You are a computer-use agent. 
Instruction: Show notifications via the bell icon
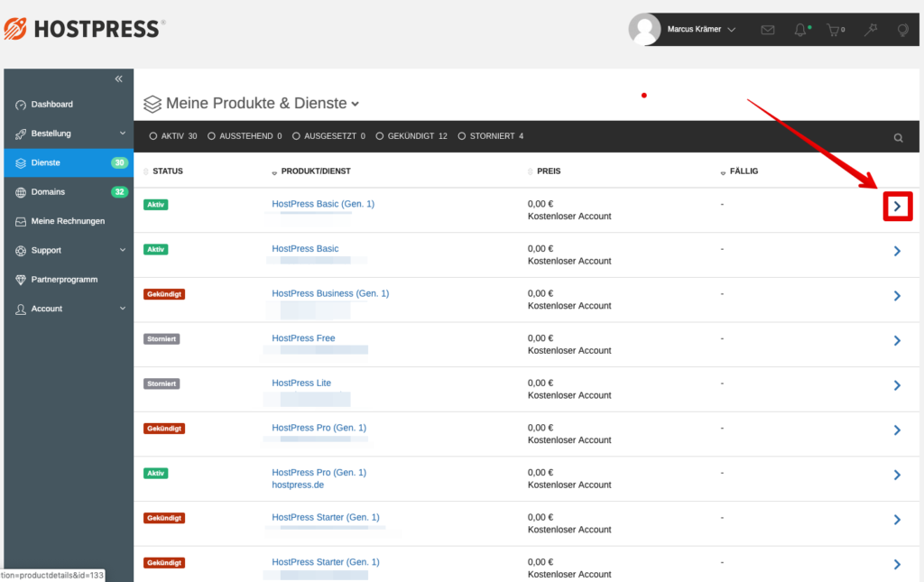pos(800,30)
